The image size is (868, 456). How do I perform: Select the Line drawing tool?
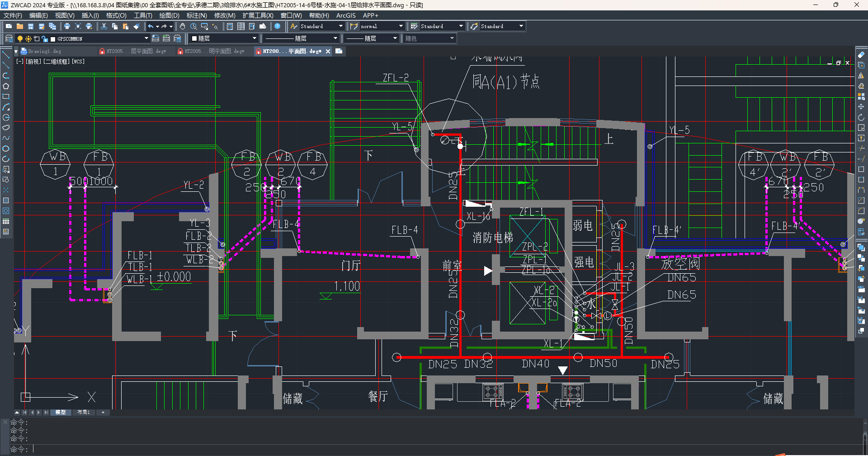click(x=6, y=55)
